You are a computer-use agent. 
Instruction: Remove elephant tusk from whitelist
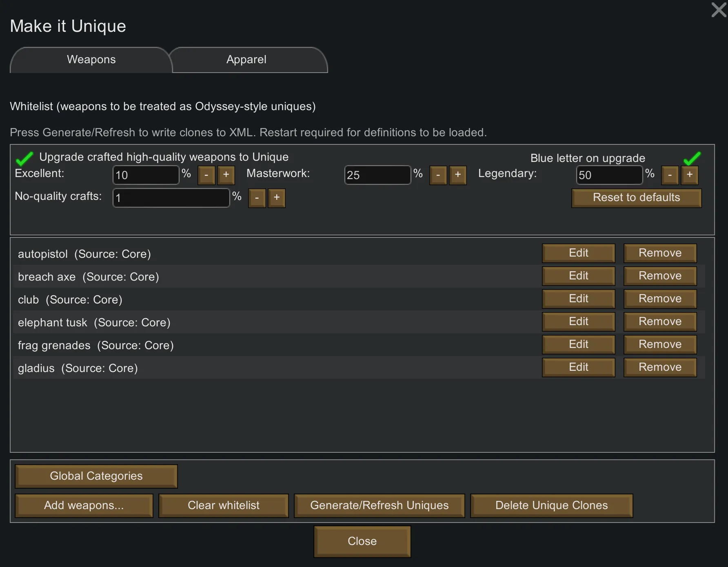(x=660, y=322)
